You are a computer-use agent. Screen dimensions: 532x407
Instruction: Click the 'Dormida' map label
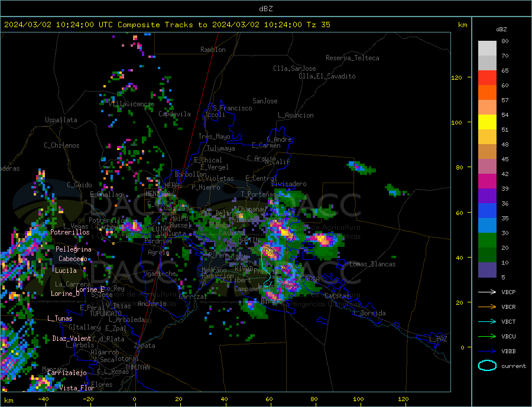coord(373,313)
